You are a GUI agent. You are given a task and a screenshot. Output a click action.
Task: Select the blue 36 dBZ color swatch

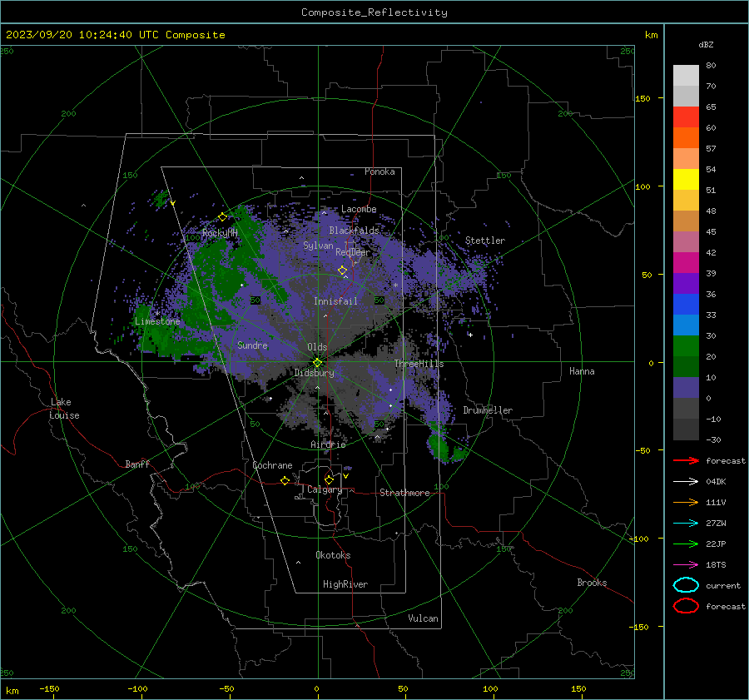(x=686, y=304)
